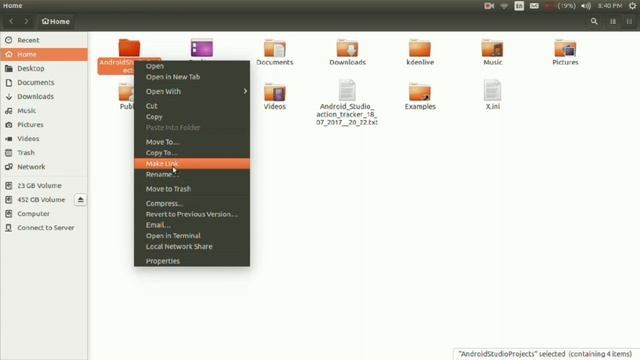
Task: Open Videos in the sidebar
Action: click(x=44, y=139)
